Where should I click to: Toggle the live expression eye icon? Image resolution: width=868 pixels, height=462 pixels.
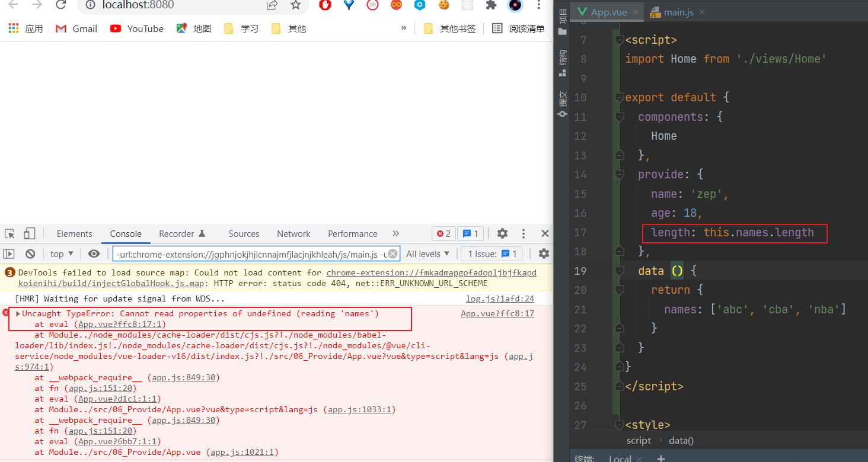[x=94, y=254]
